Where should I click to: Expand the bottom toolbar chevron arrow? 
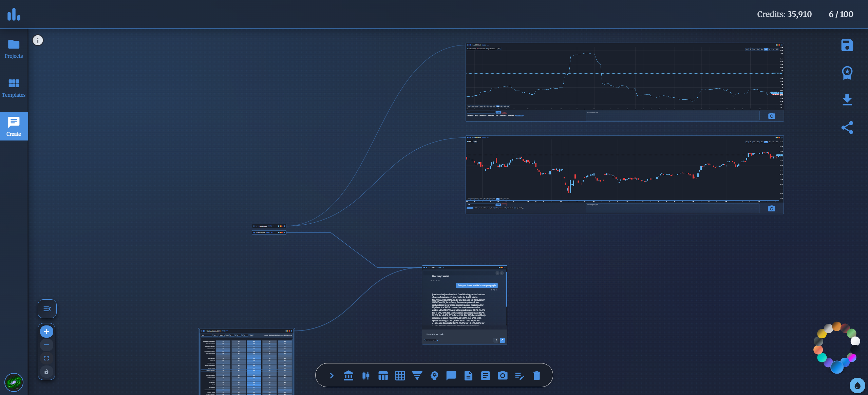332,375
